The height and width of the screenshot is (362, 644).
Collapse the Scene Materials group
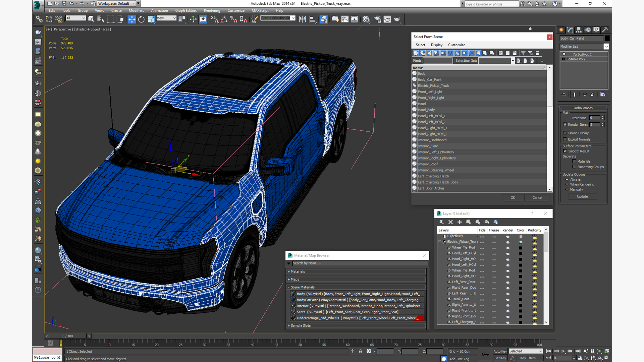point(356,287)
